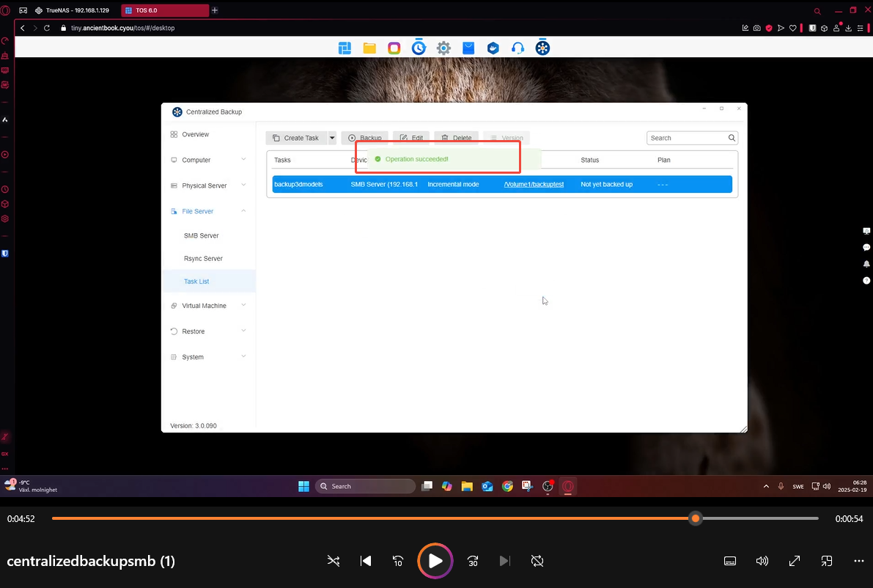873x588 pixels.
Task: Toggle shuffle in the media player
Action: pos(334,561)
